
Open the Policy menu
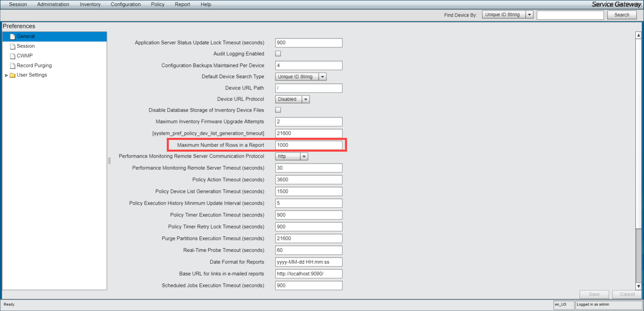(x=157, y=4)
